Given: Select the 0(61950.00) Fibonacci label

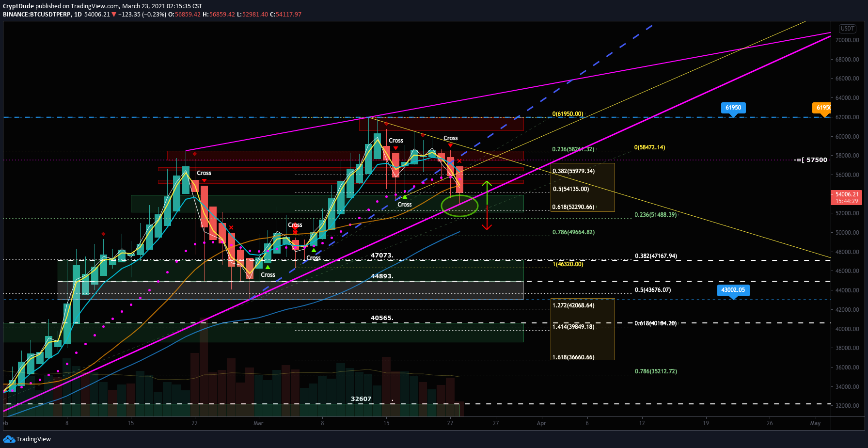Looking at the screenshot, I should click(x=568, y=114).
